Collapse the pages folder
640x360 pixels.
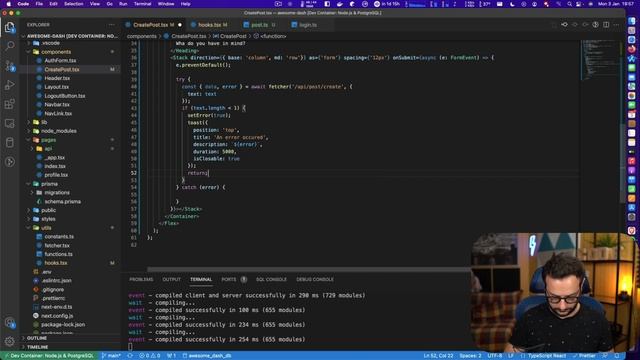pos(49,140)
